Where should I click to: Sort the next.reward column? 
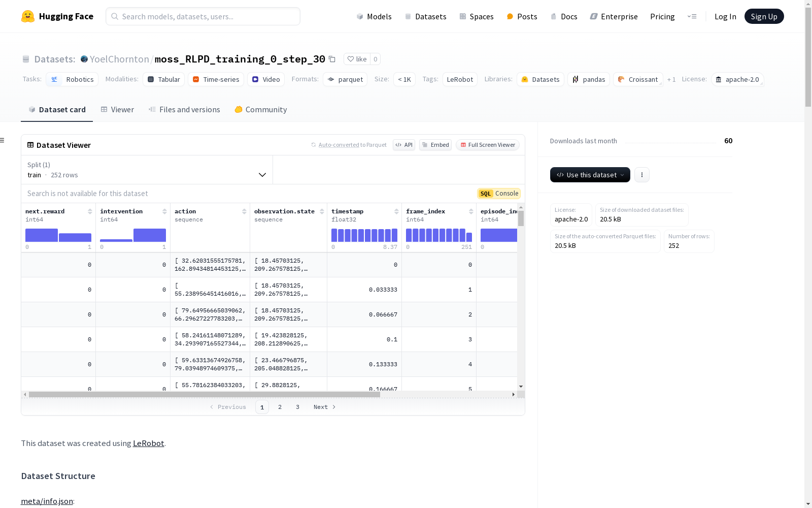pyautogui.click(x=90, y=211)
